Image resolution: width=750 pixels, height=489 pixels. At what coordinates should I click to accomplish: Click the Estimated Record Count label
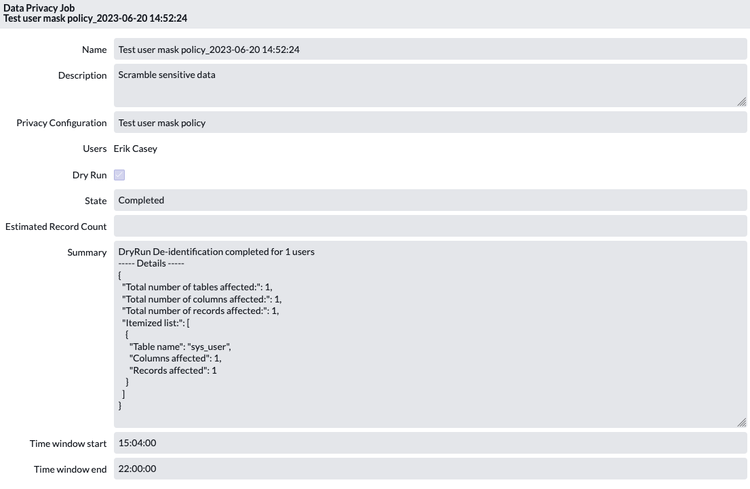[x=56, y=227]
